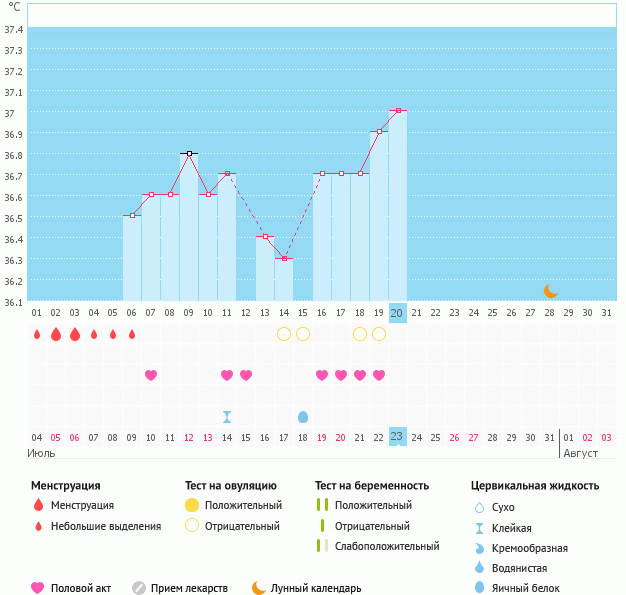
Task: Select the negative ovulation test circle on day 14
Action: pos(284,334)
